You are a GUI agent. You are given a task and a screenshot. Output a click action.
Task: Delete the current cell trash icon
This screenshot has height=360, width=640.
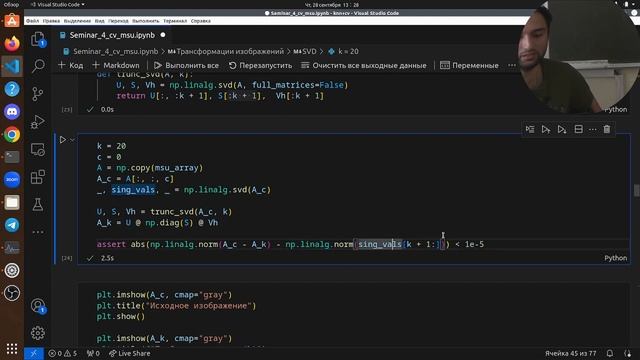[x=607, y=129]
